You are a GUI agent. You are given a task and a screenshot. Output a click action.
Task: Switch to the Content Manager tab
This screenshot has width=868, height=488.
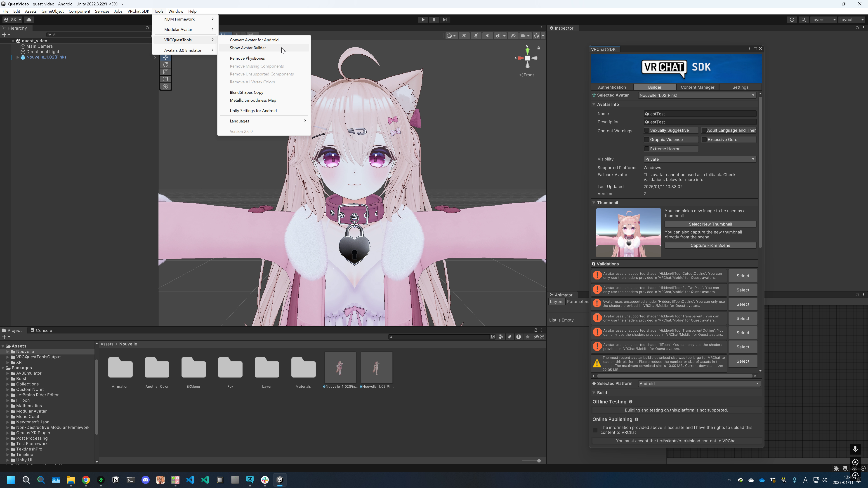pyautogui.click(x=697, y=87)
